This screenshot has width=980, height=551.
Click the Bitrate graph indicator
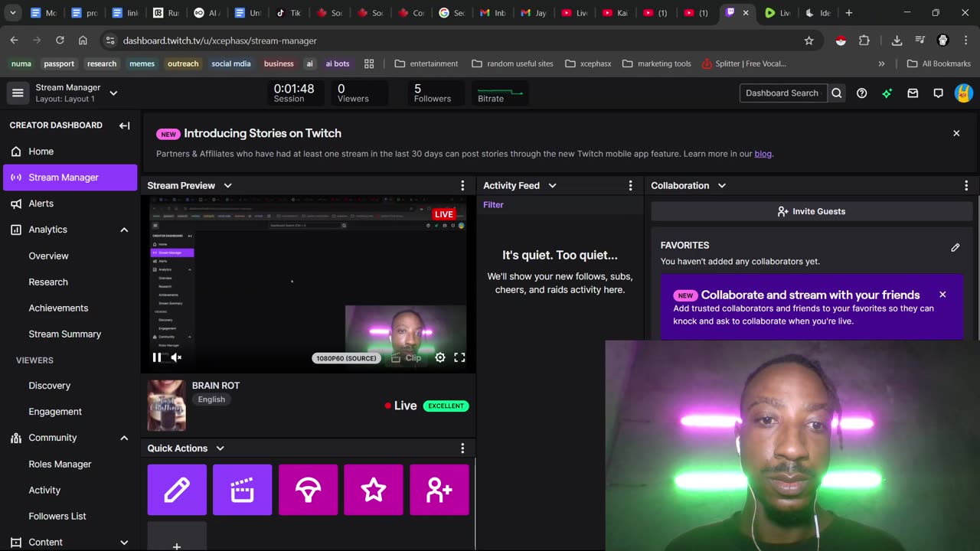tap(499, 93)
